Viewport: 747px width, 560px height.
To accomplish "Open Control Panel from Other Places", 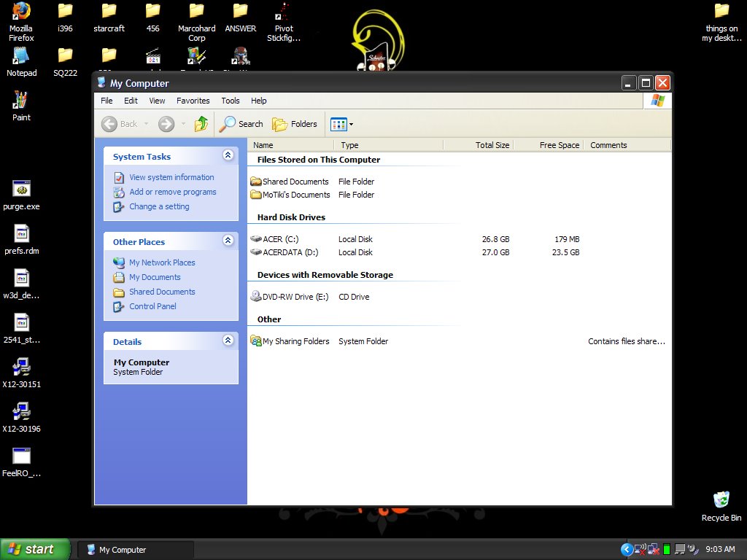I will [152, 306].
